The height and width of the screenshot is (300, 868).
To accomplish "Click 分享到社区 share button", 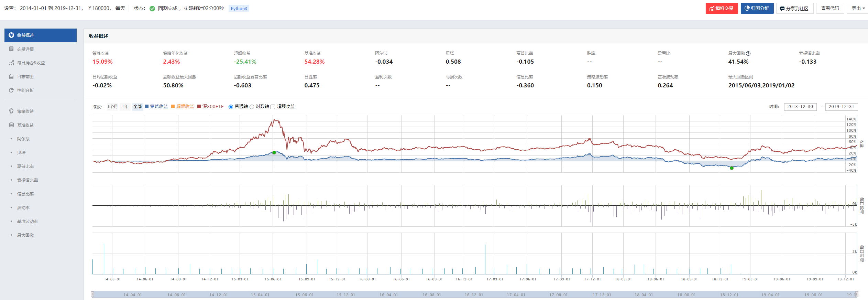I will tap(794, 8).
